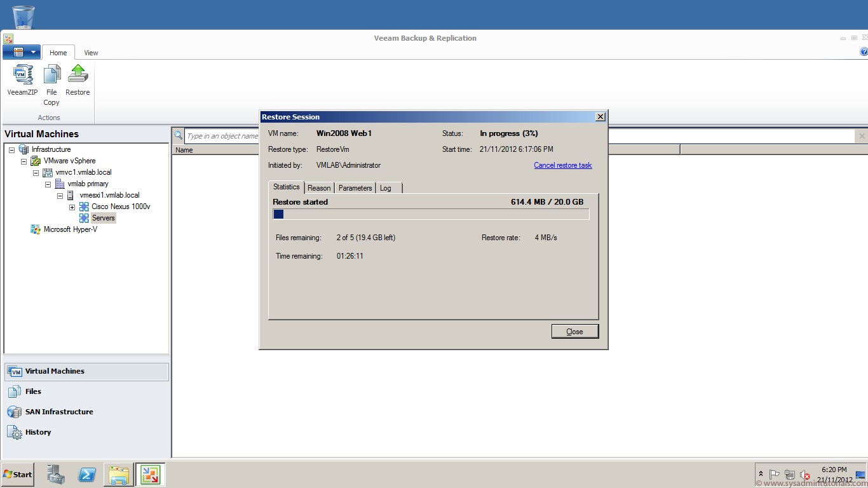Open the Virtual Machines navigation pane
Image resolution: width=868 pixels, height=488 pixels.
(x=86, y=371)
